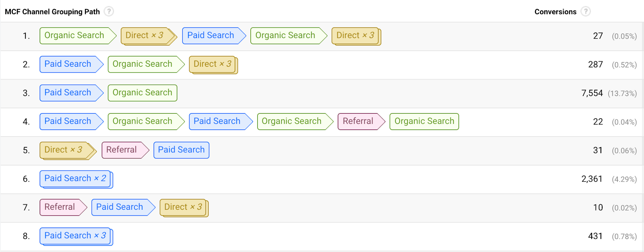Select Paid Search × 3 chip

75,236
